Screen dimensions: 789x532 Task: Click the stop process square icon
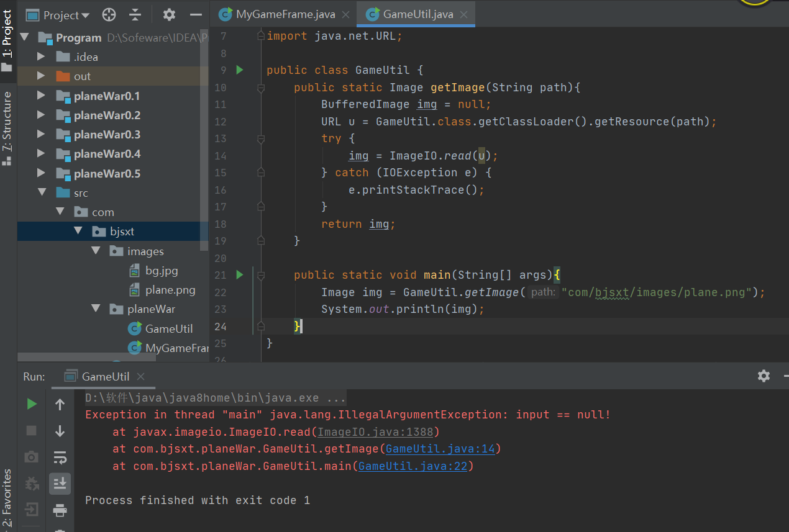31,431
